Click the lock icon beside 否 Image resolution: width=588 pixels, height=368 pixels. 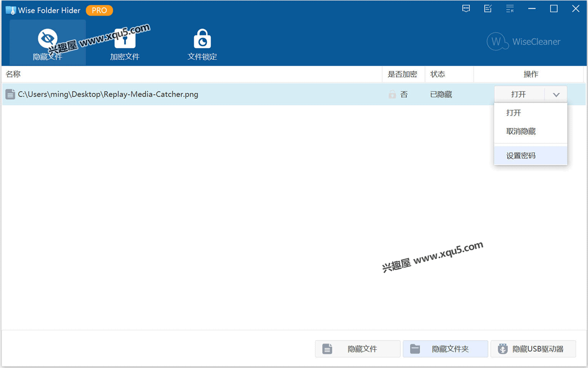pos(392,94)
